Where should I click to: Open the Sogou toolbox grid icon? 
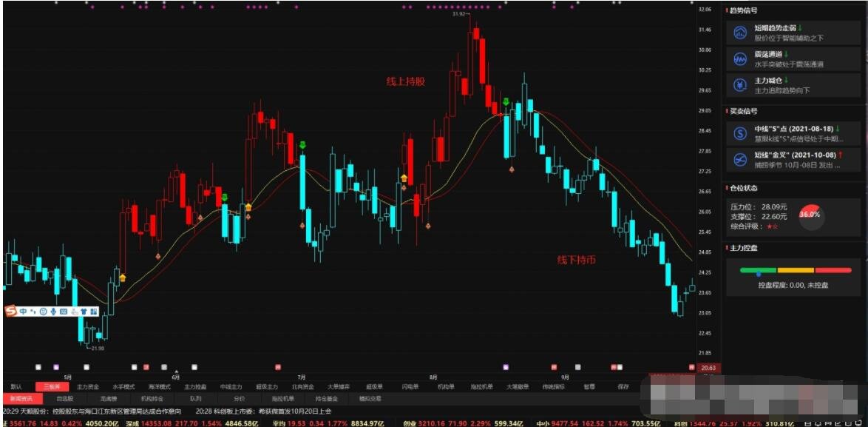point(93,312)
